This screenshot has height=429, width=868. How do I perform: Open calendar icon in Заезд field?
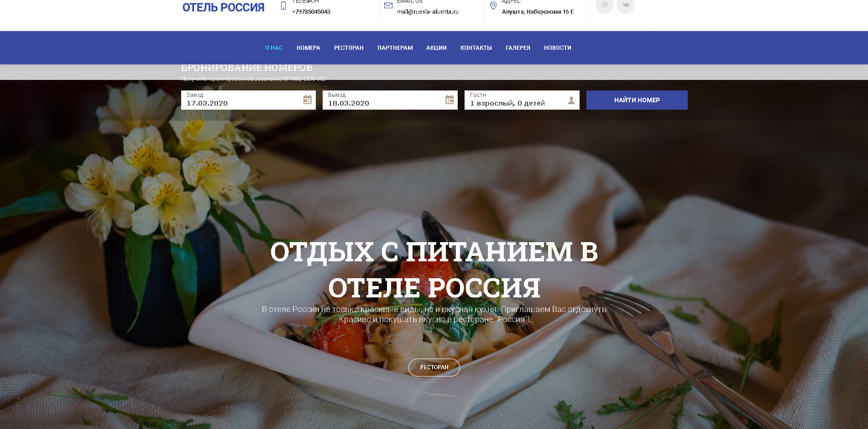(308, 100)
